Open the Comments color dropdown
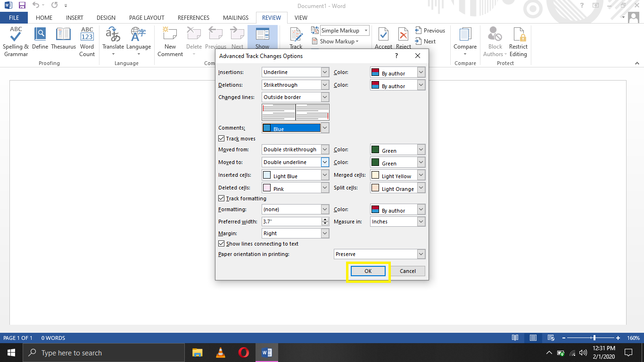 tap(324, 128)
